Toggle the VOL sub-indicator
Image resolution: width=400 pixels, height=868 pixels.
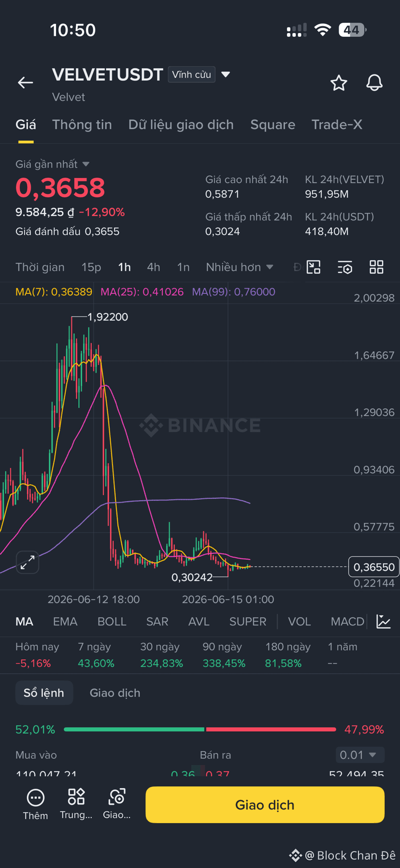click(300, 622)
